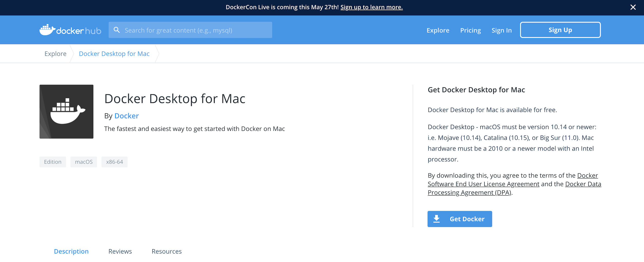The height and width of the screenshot is (262, 644).
Task: Select the x86-64 tag
Action: pyautogui.click(x=115, y=162)
